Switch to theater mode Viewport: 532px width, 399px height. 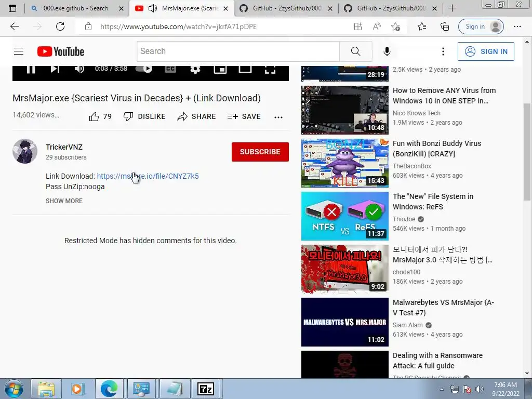[x=245, y=69]
